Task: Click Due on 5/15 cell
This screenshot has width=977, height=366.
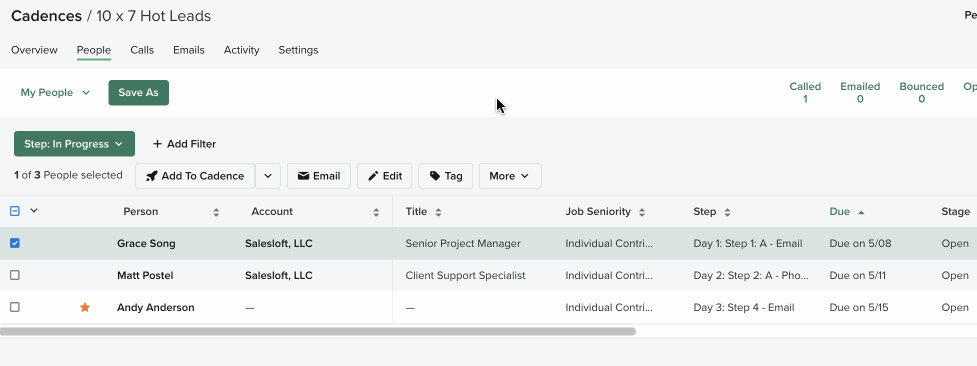Action: [x=859, y=307]
